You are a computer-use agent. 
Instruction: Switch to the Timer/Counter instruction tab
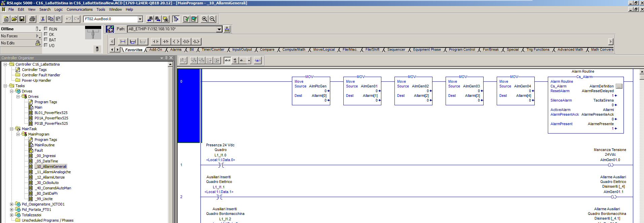tap(213, 50)
